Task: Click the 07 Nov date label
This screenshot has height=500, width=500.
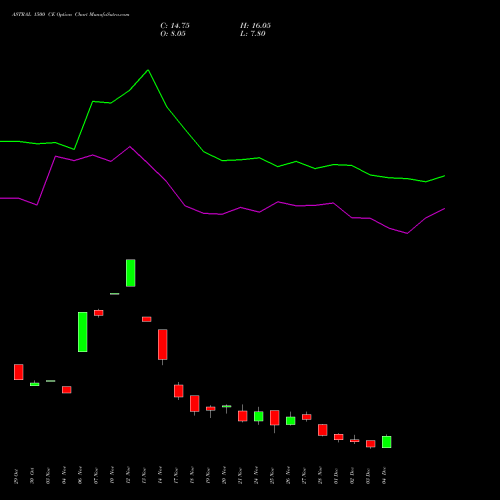Action: tap(96, 476)
